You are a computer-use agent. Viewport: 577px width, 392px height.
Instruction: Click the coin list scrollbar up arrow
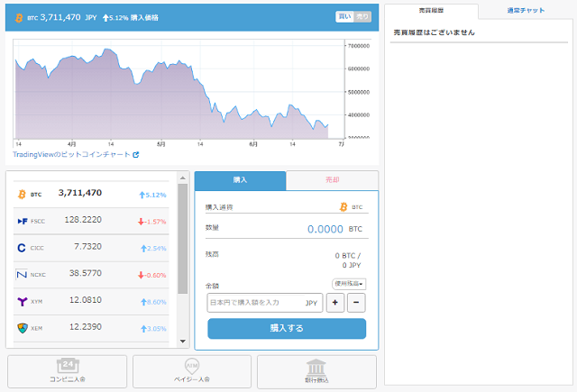click(x=183, y=177)
